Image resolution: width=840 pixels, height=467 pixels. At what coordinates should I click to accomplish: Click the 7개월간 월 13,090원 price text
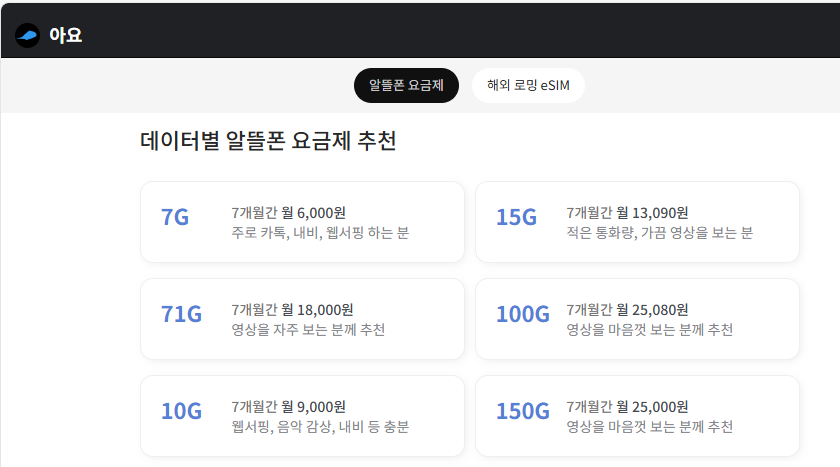(x=627, y=213)
